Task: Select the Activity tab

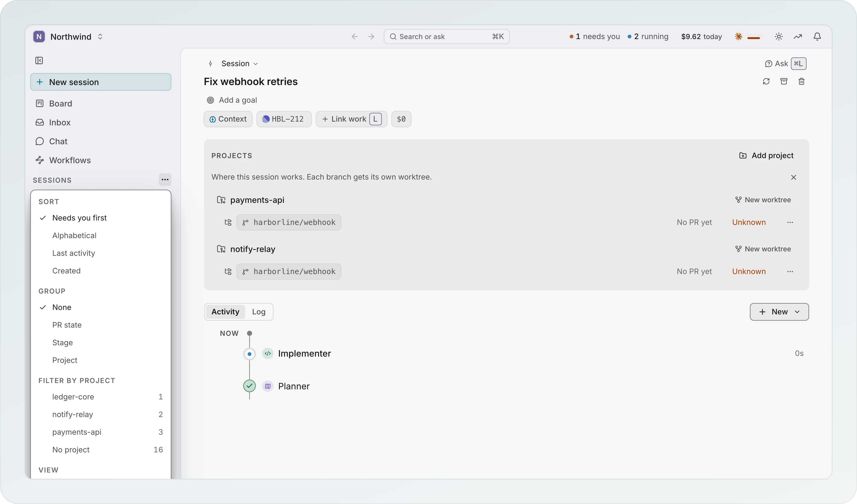Action: (x=225, y=311)
